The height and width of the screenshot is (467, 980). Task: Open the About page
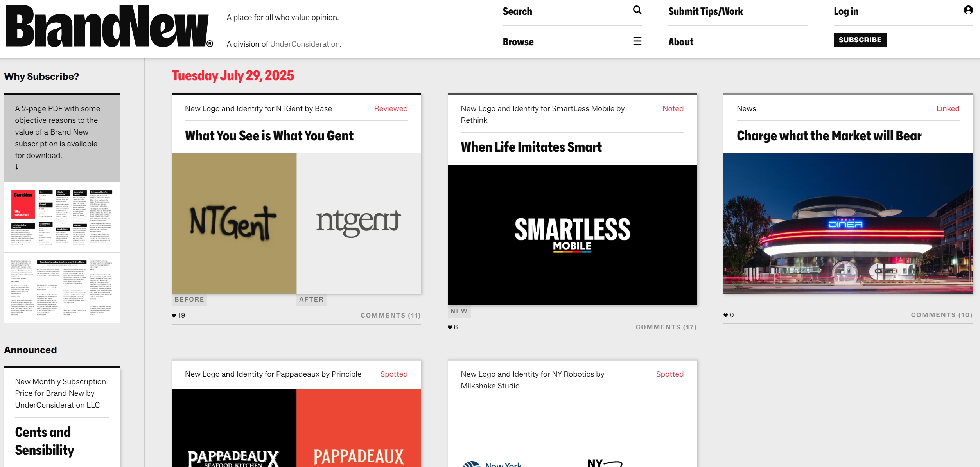(681, 42)
